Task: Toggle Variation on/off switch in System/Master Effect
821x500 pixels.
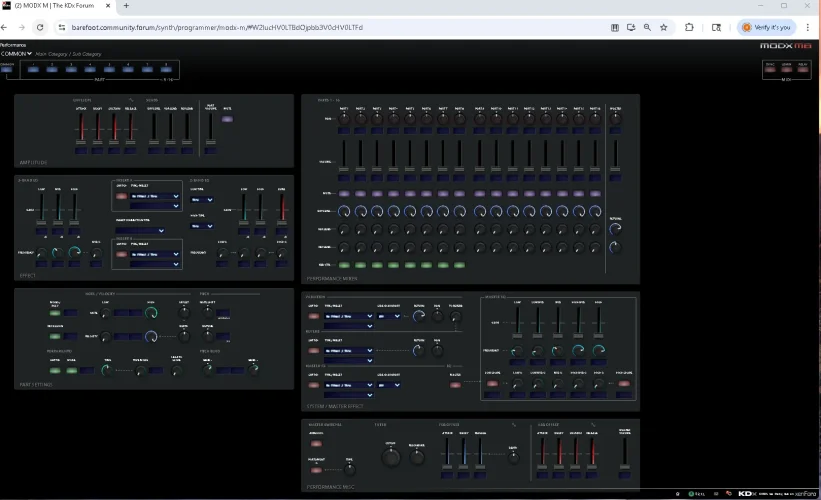Action: 312,315
